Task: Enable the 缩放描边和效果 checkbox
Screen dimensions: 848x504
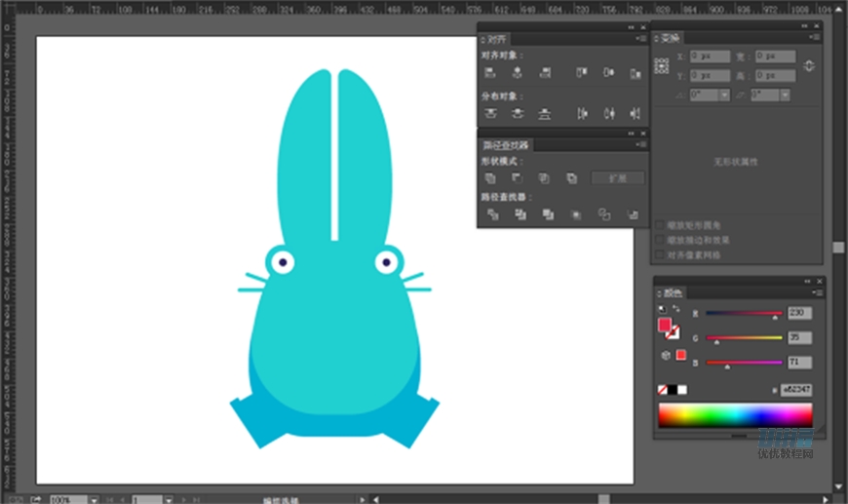Action: click(x=661, y=239)
